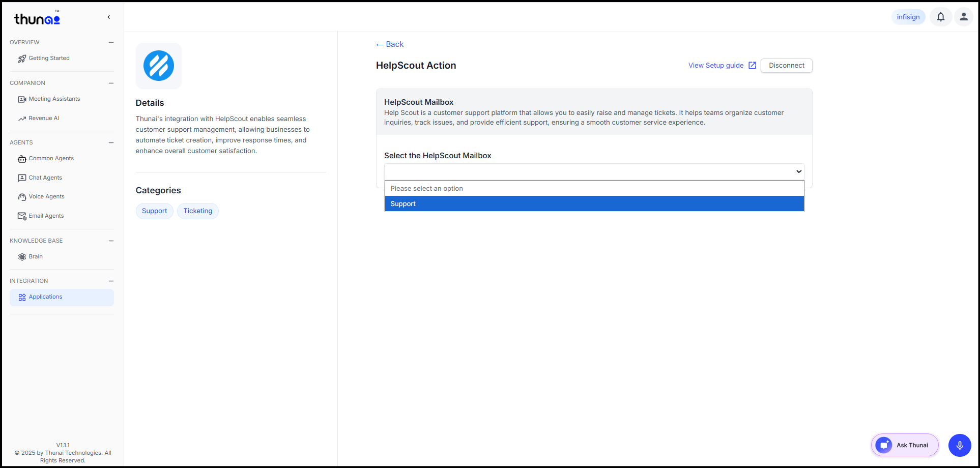Navigate to Common Agents
The image size is (980, 468).
[x=51, y=159]
